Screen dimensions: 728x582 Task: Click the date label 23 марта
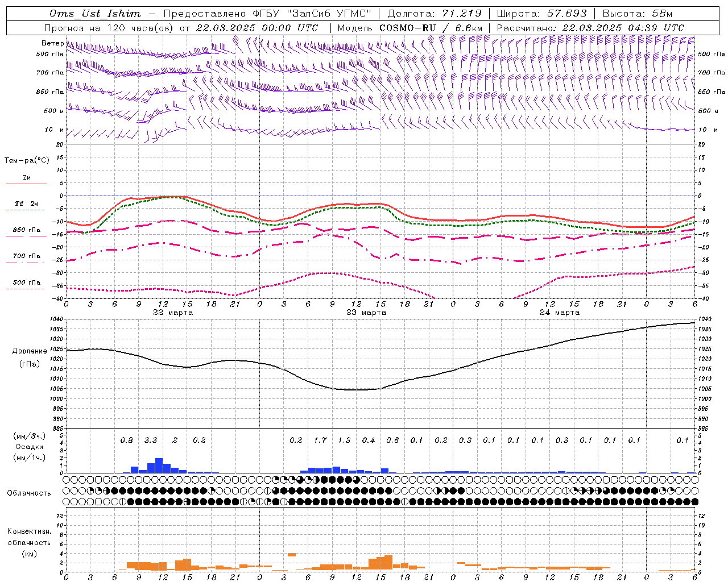coord(366,313)
